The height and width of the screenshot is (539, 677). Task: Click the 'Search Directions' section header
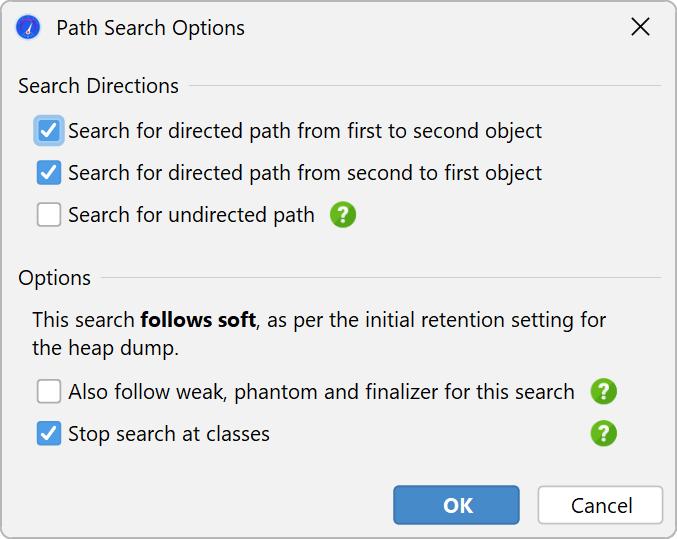[98, 86]
